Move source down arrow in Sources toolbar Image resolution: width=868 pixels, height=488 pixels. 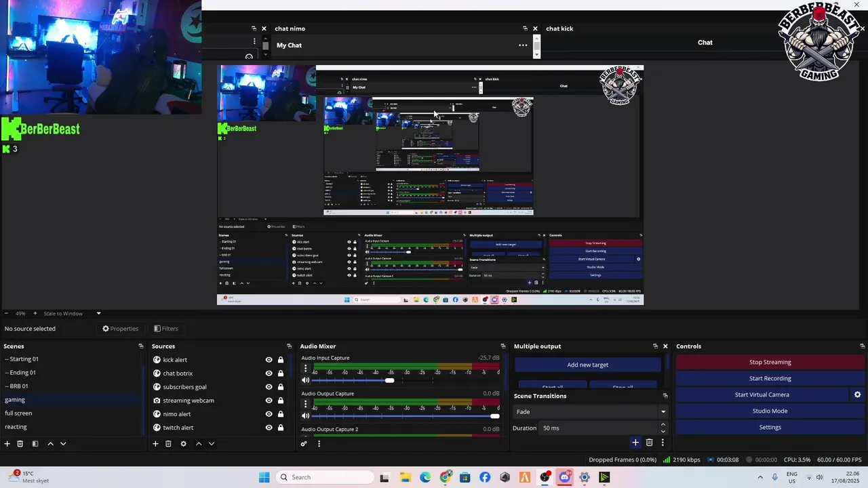pyautogui.click(x=212, y=443)
